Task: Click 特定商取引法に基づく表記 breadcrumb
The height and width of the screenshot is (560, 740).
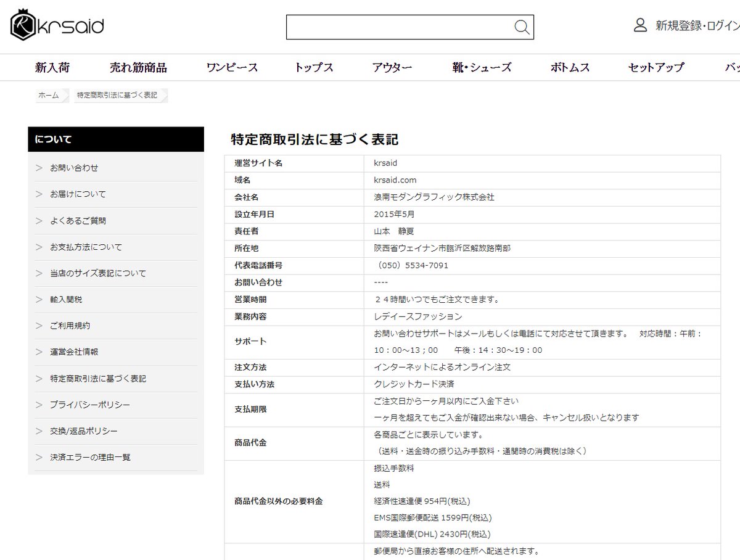Action: point(117,95)
